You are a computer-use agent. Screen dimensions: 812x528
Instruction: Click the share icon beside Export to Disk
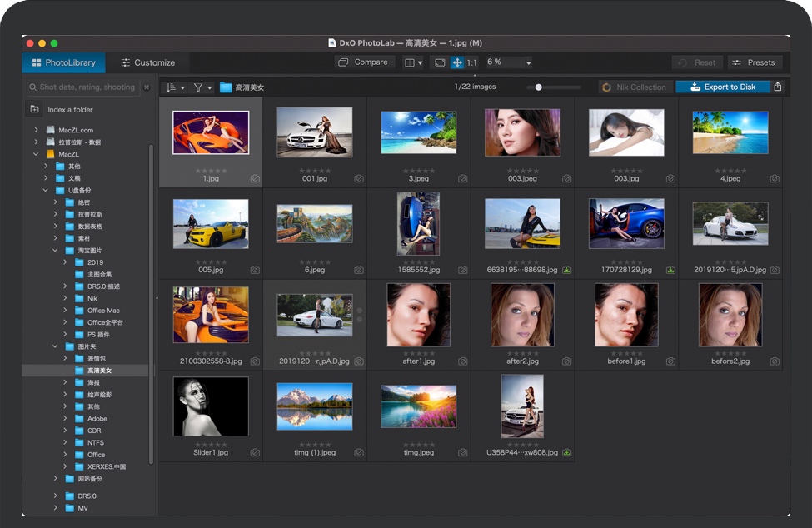(x=779, y=87)
